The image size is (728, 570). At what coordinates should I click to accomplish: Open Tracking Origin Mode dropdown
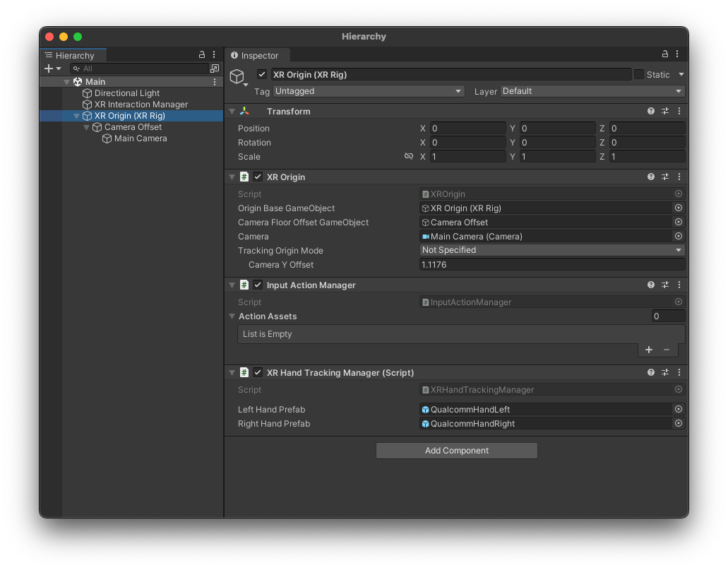(x=552, y=250)
